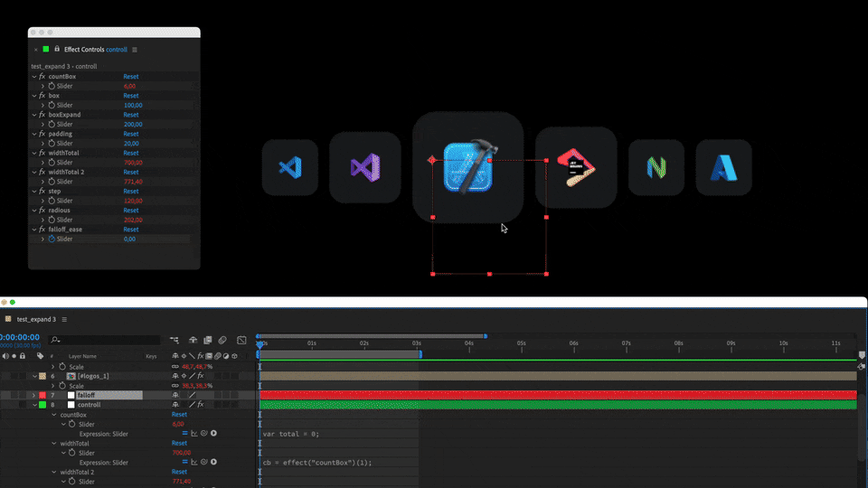Click the current time 0:00:00:00 display

(20, 337)
